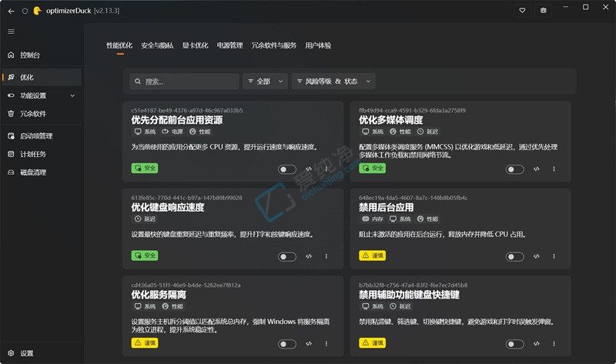This screenshot has height=364, width=616.
Task: Open more options for 禁用辅助功能键盘快捷键
Action: pos(554,343)
